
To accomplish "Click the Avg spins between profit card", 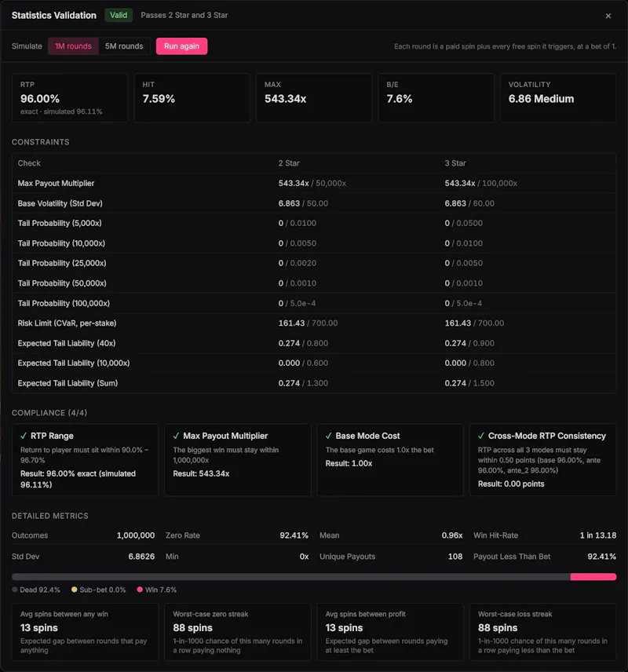I will [x=390, y=632].
